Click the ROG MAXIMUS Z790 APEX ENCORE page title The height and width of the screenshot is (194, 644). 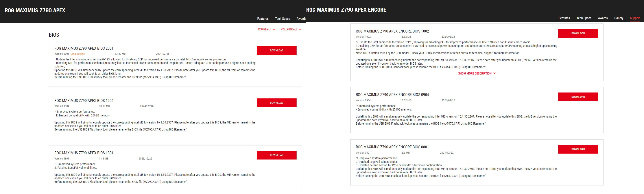click(x=346, y=10)
